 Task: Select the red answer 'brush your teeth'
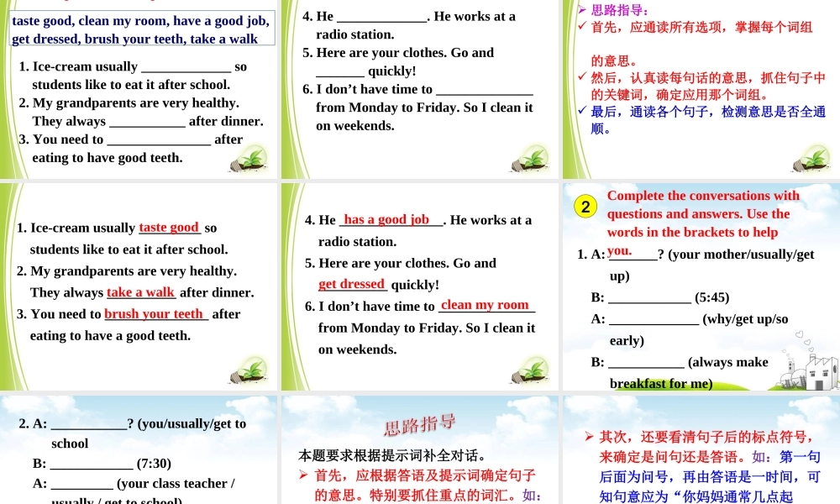pos(154,313)
